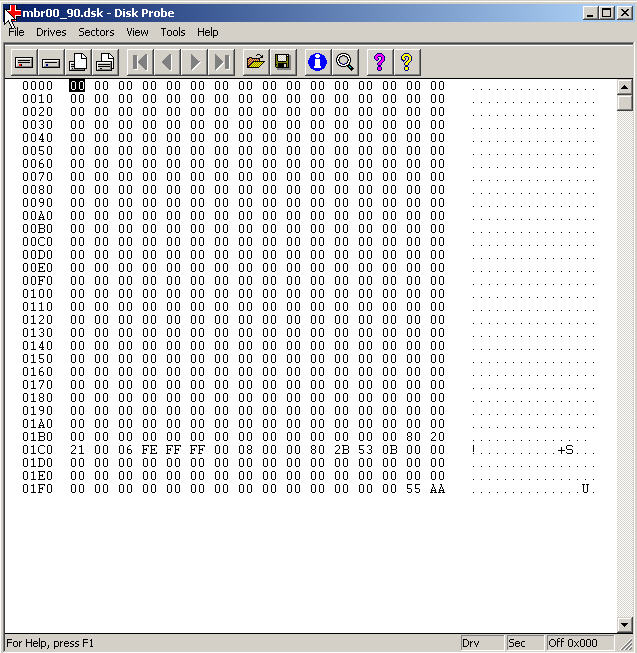Click the open physical drive toolbar icon
The image size is (637, 653).
[24, 62]
